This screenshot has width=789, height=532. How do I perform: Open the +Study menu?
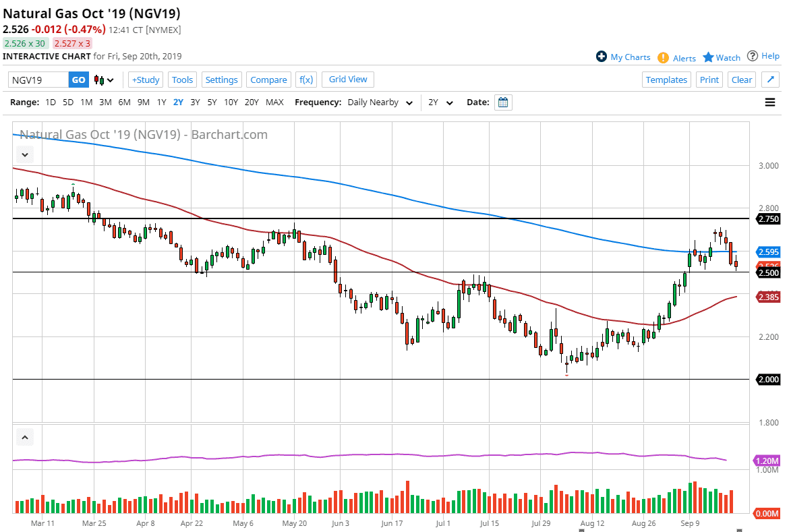point(145,80)
